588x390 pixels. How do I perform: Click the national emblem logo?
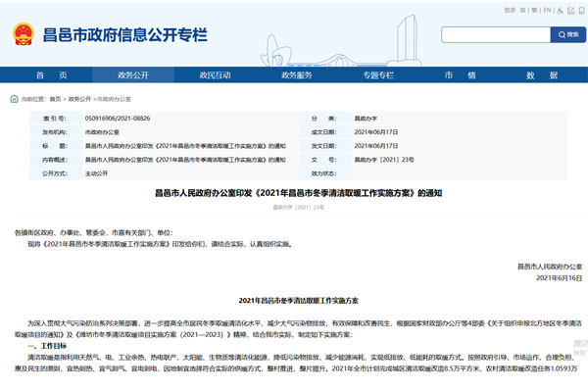pos(24,34)
